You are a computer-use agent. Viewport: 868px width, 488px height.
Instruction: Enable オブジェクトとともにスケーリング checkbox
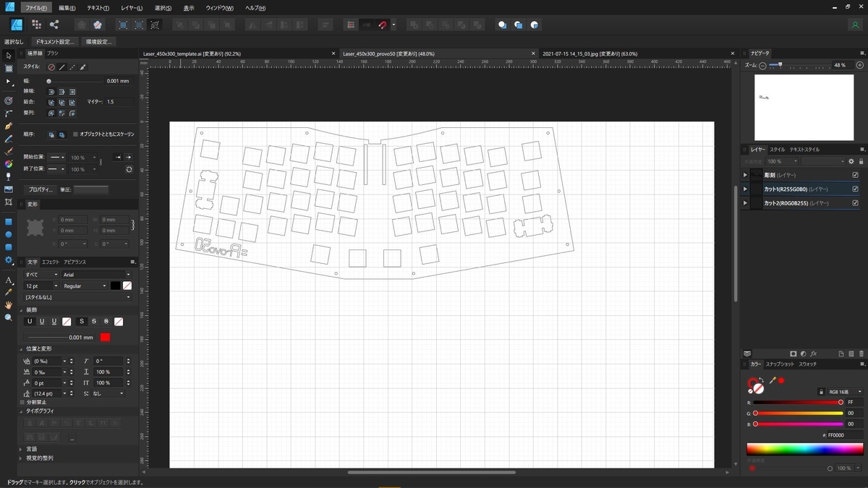pyautogui.click(x=75, y=134)
